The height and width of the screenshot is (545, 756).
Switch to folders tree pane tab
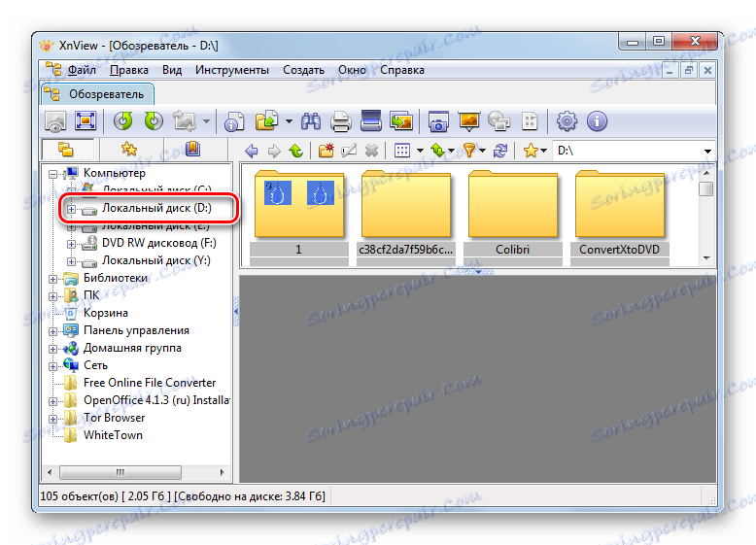[66, 150]
